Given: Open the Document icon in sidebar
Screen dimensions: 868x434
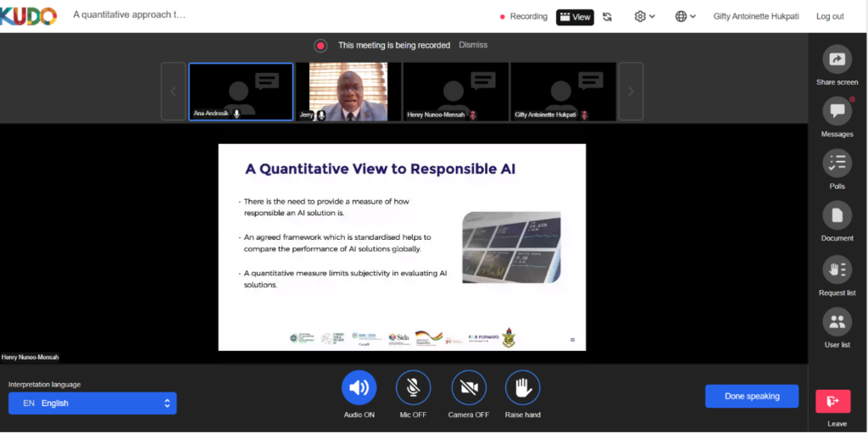Looking at the screenshot, I should (837, 215).
